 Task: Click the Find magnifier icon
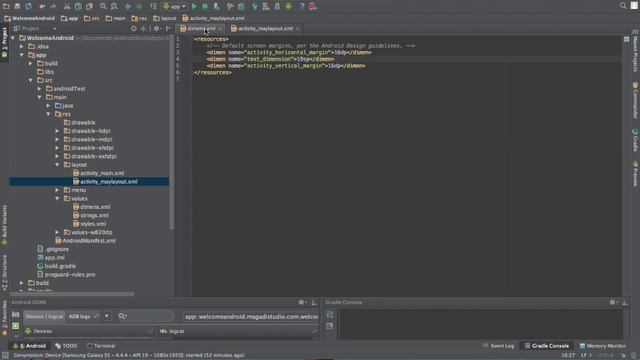pos(103,7)
